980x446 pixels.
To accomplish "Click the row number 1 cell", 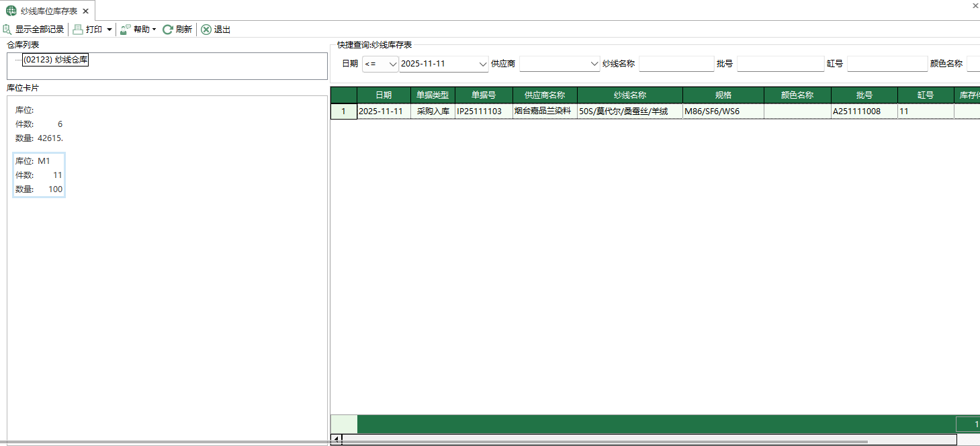I will [x=343, y=111].
